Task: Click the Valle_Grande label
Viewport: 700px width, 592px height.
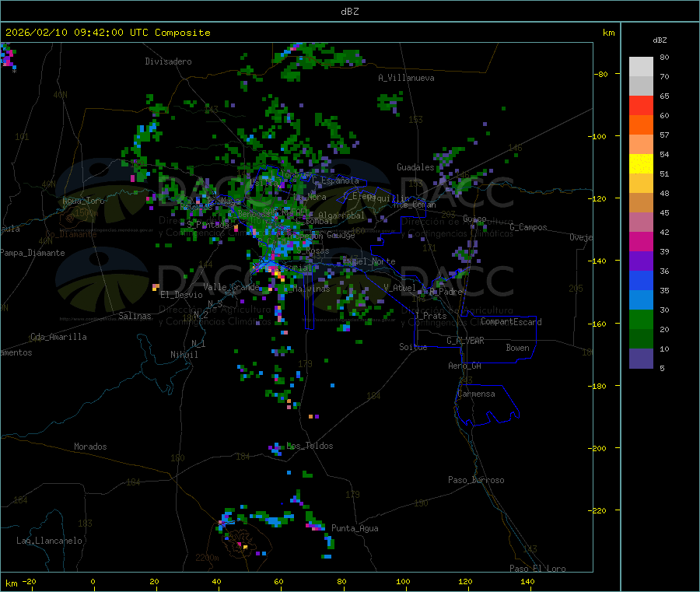Action: click(x=231, y=286)
